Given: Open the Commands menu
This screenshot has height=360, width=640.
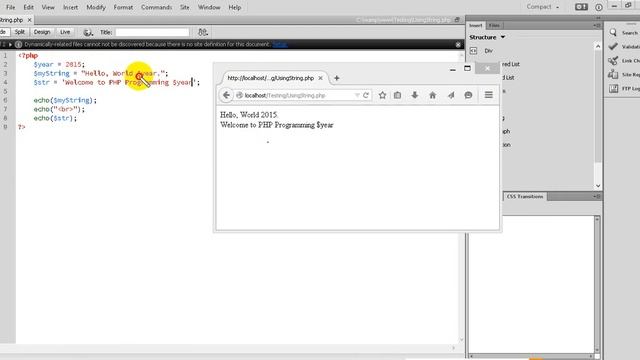Looking at the screenshot, I should point(156,7).
